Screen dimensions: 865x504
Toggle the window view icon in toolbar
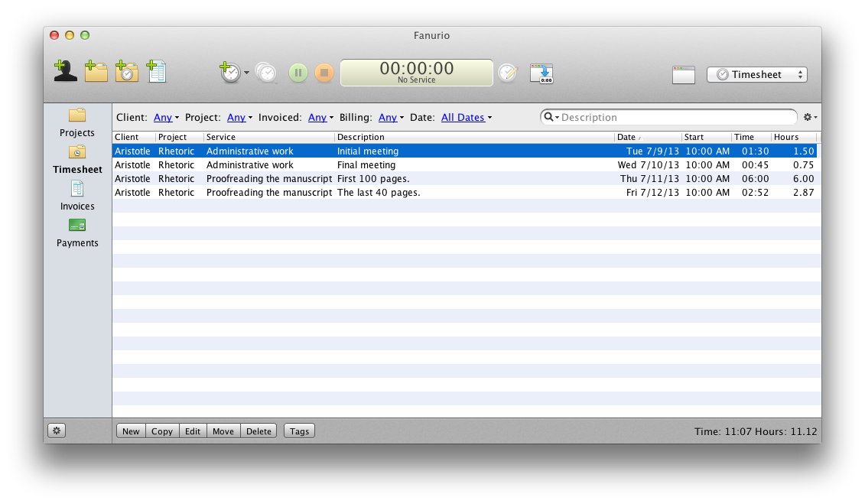click(684, 75)
